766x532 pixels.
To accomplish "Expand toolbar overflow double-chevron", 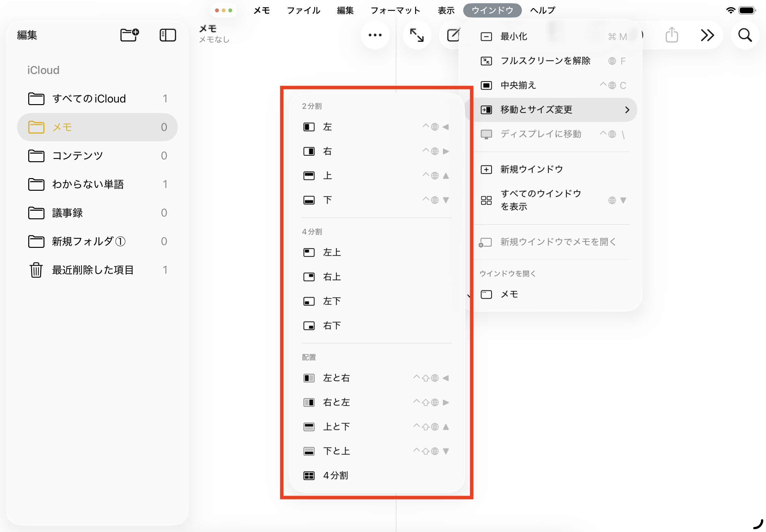I will [x=707, y=35].
